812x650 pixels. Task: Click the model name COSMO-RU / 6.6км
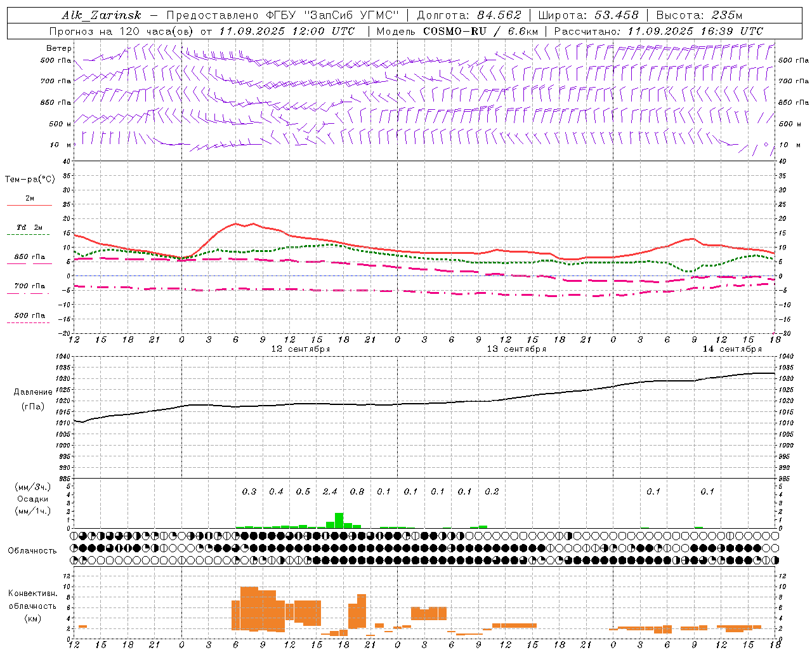(x=480, y=31)
